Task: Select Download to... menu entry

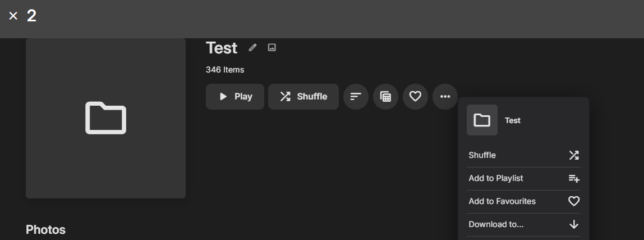Action: coord(523,225)
